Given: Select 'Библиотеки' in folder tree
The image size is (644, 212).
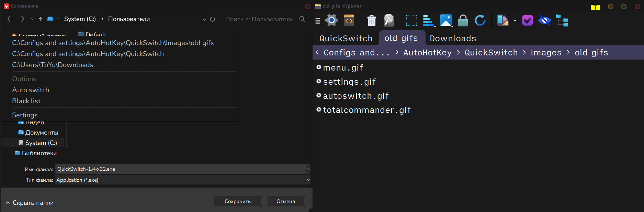Looking at the screenshot, I should [x=36, y=153].
